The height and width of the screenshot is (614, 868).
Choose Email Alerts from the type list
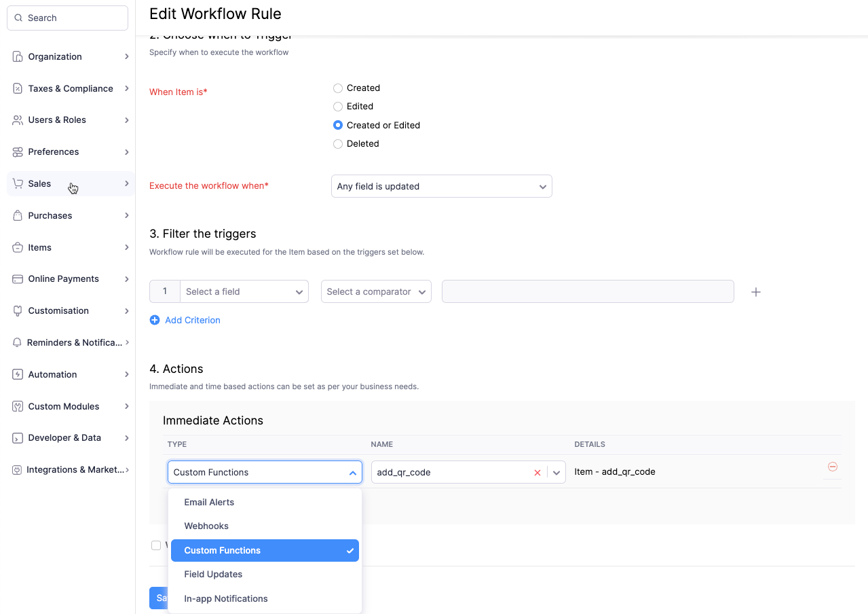click(x=209, y=502)
